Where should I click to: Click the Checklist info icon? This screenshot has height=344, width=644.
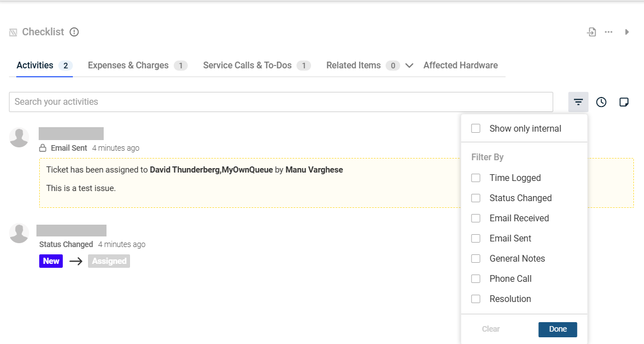(74, 32)
